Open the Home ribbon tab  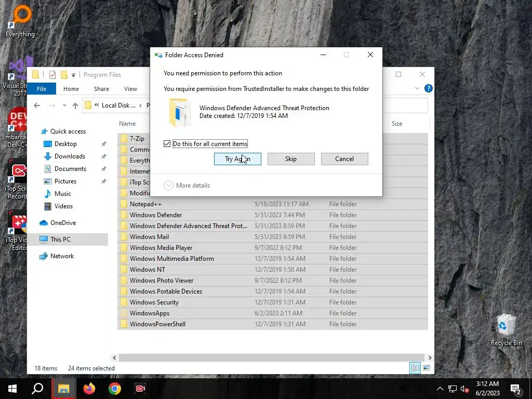71,89
